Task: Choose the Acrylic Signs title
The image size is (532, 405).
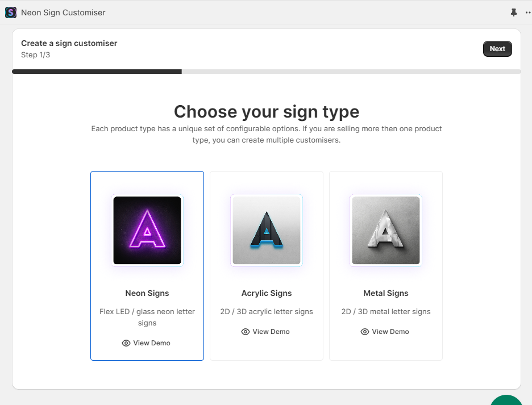Action: pyautogui.click(x=267, y=293)
